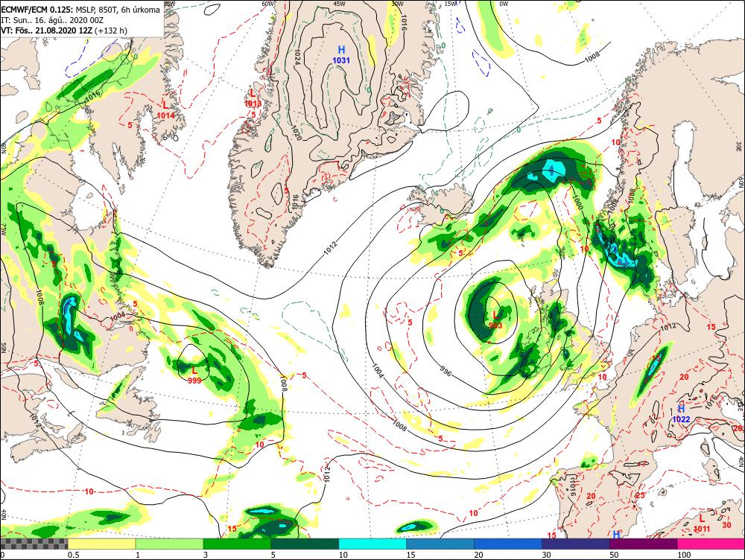
Task: Click the dark navy 30–50 mm legend swatch
Action: (x=575, y=544)
